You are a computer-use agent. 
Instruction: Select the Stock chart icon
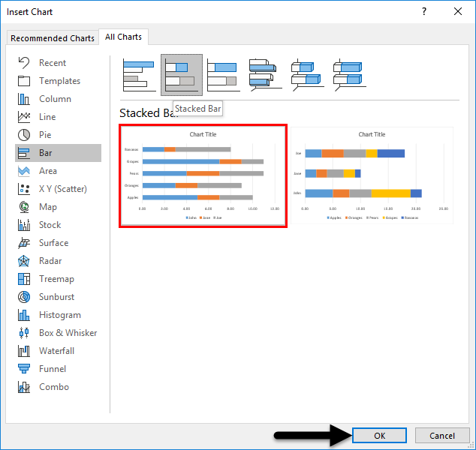pyautogui.click(x=24, y=225)
